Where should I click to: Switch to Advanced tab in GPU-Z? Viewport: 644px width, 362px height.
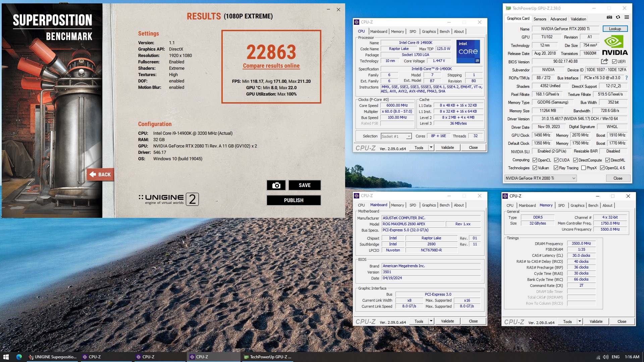[558, 19]
